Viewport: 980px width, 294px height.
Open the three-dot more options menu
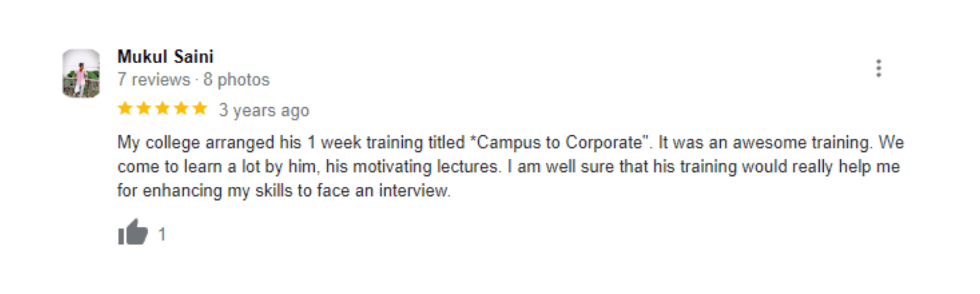[x=879, y=68]
